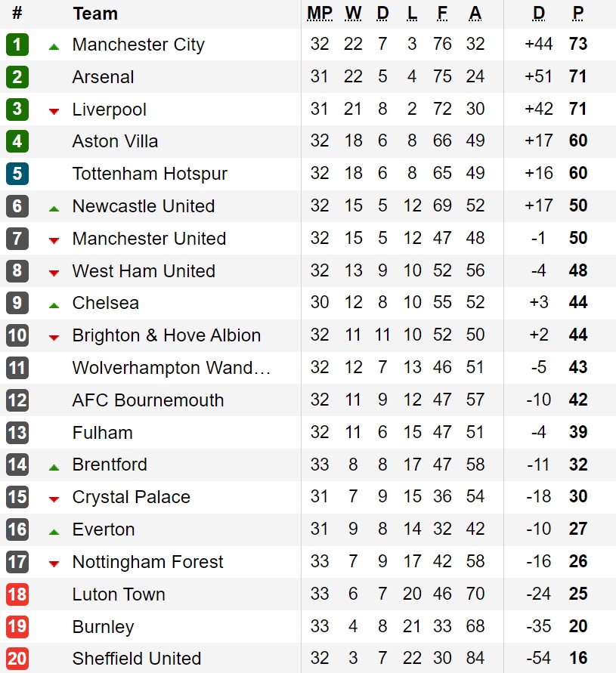Click the green position 1 badge
The width and height of the screenshot is (616, 673).
[17, 45]
